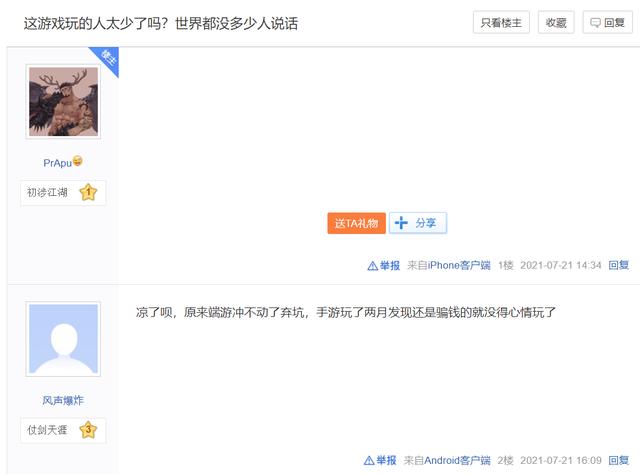Click the orange 送TA礼物 button

[x=356, y=223]
